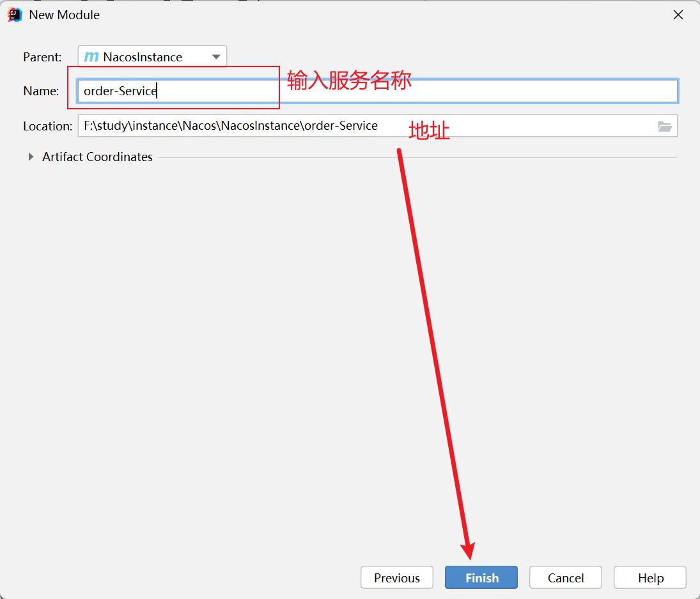Click the 'Name:' label
This screenshot has width=700, height=599.
click(x=41, y=91)
